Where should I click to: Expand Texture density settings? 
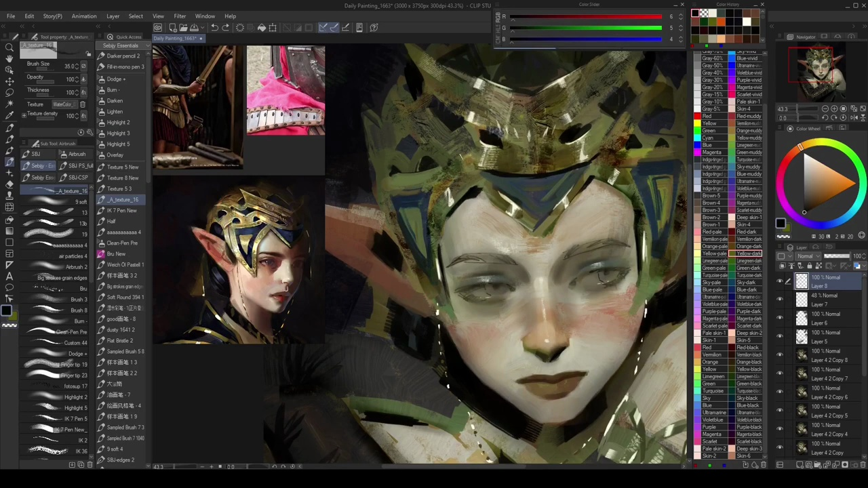point(24,115)
